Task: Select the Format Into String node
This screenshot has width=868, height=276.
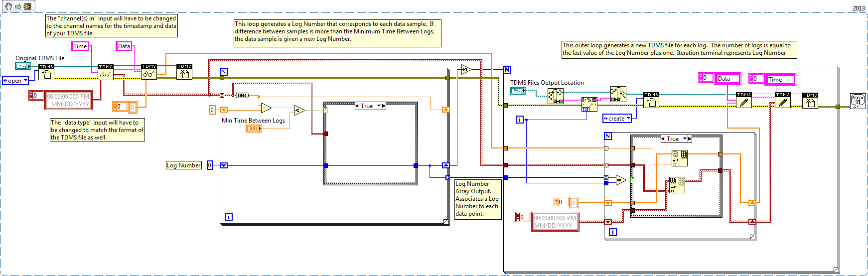Action: pos(589,104)
